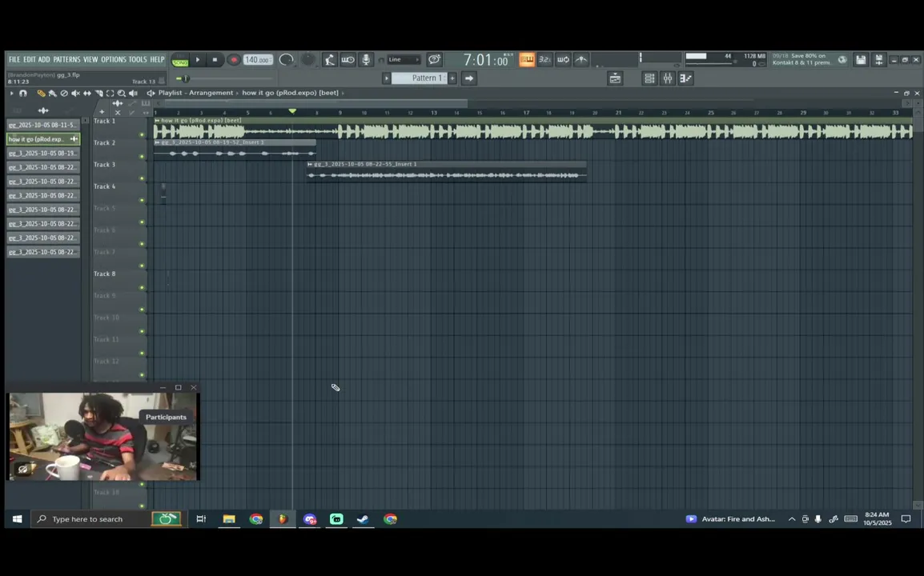Click the step-pattern icon right of the mixer button
This screenshot has height=576, width=924.
pyautogui.click(x=686, y=78)
